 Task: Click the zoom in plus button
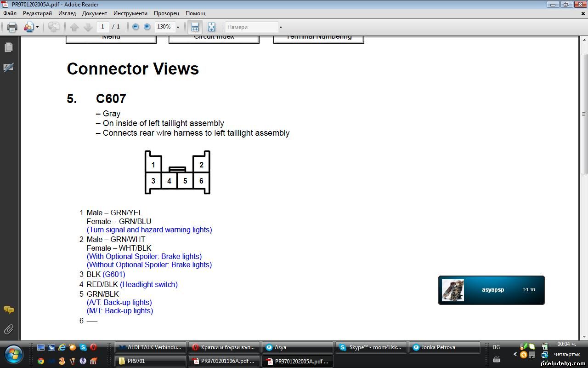(147, 27)
